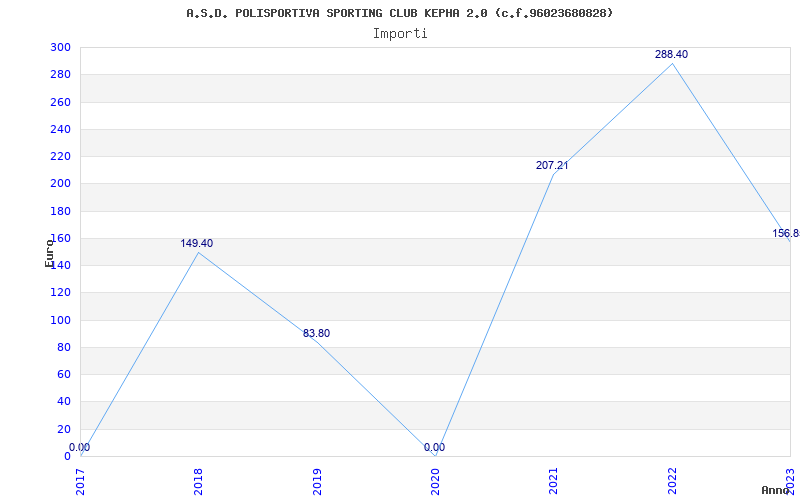The image size is (800, 500).
Task: Click the 2020 year axis label
Action: [x=435, y=482]
